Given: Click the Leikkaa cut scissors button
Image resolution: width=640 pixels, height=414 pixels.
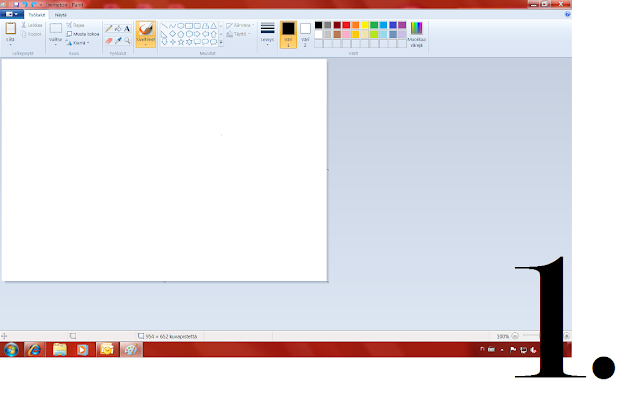Looking at the screenshot, I should [x=32, y=25].
